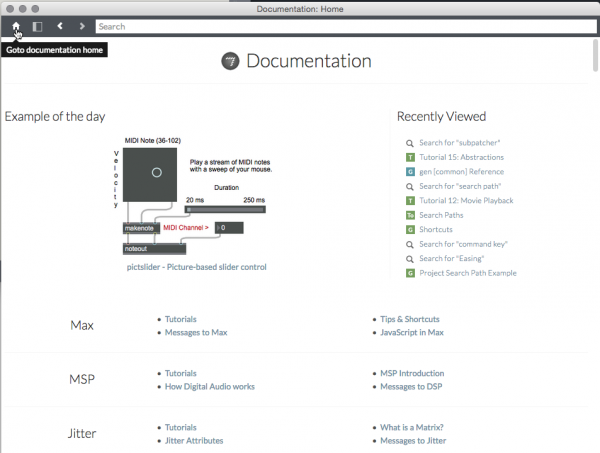600x453 pixels.
Task: Click the Search Paths topic icon
Action: tap(410, 215)
